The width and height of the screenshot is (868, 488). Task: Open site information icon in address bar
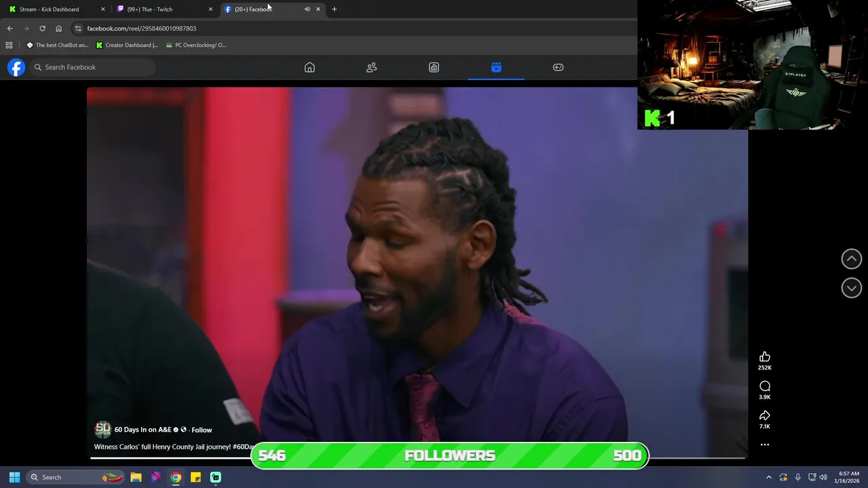78,28
